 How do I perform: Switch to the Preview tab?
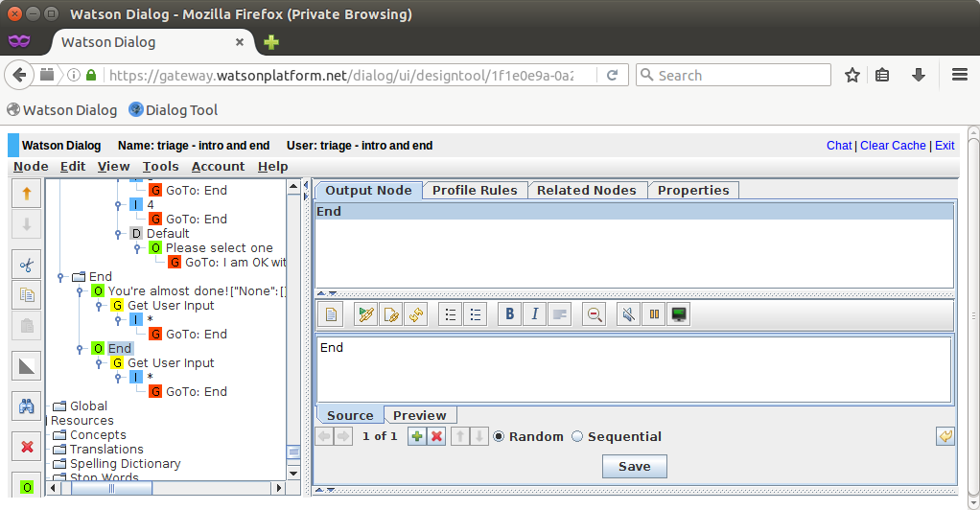[419, 416]
